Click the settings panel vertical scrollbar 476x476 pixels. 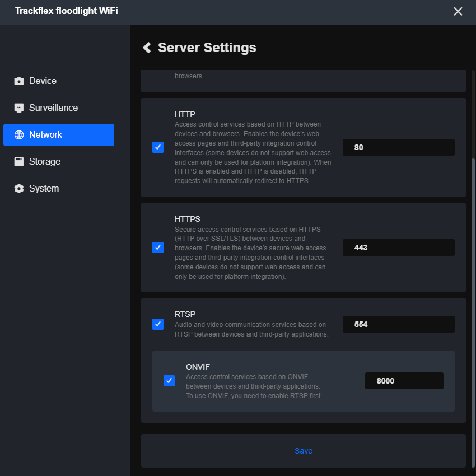pos(473,312)
